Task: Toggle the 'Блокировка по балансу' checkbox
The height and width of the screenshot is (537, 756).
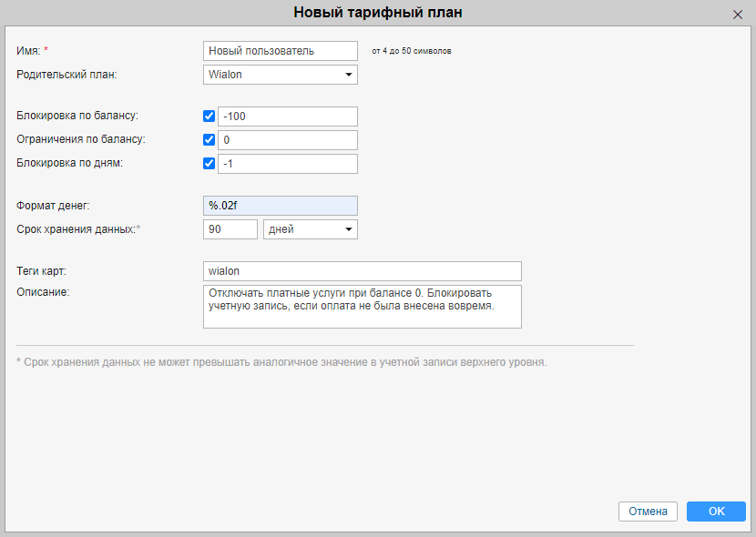Action: 209,117
